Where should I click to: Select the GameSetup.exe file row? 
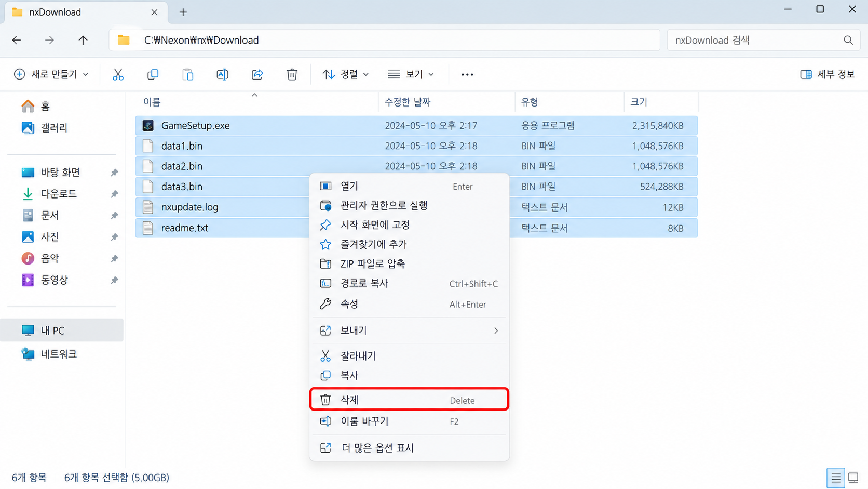click(416, 125)
